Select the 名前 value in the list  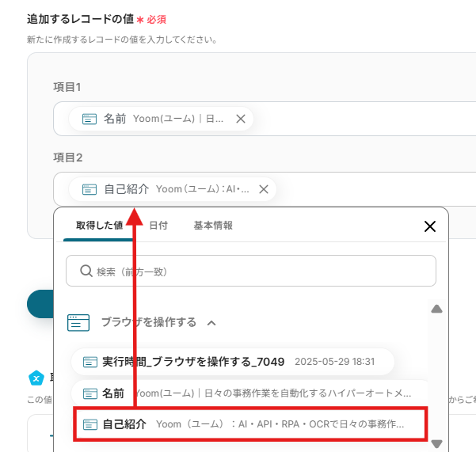pyautogui.click(x=249, y=393)
